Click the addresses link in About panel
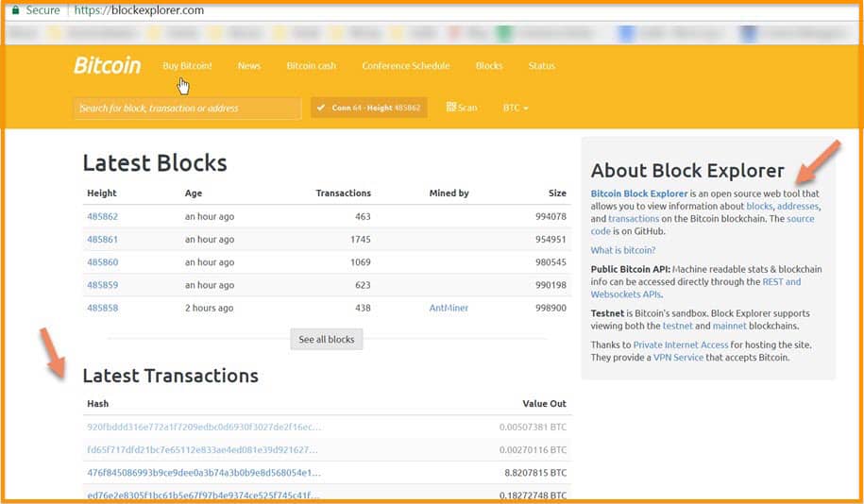Image resolution: width=864 pixels, height=504 pixels. pos(798,206)
